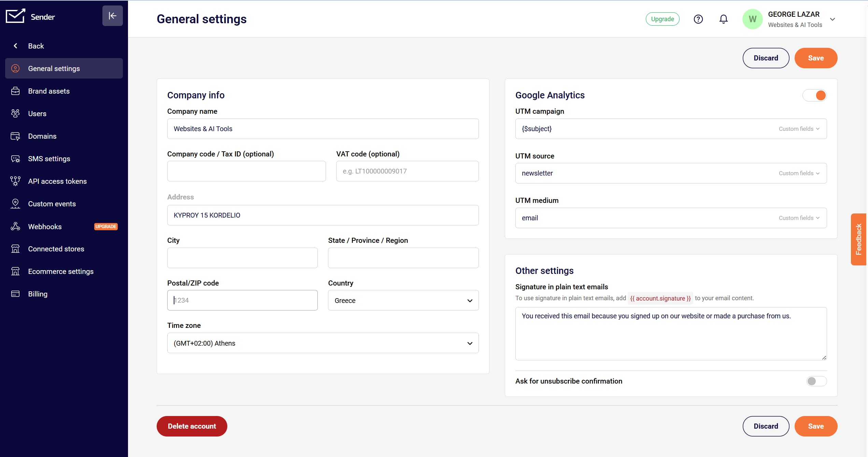Click the top Save button
The width and height of the screenshot is (868, 457).
tap(815, 58)
